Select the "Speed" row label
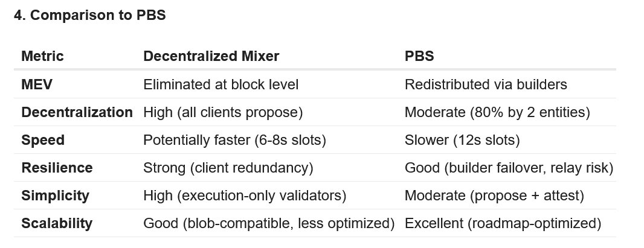 click(x=43, y=140)
